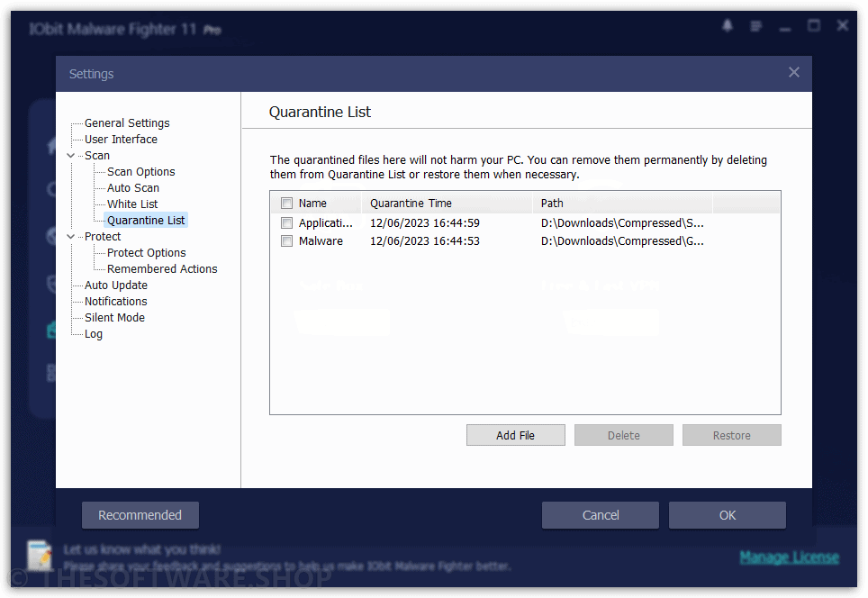Select the Applicati... row name
Screen dimensions: 868x598
[x=326, y=223]
